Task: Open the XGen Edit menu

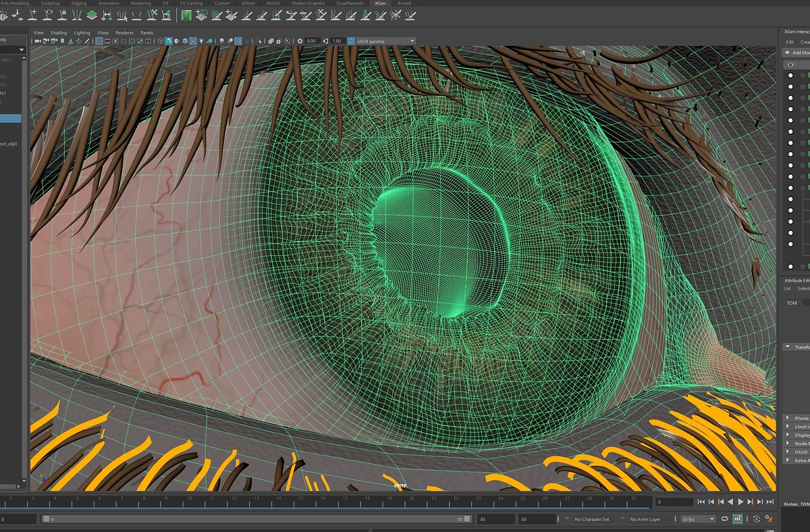Action: click(x=790, y=42)
